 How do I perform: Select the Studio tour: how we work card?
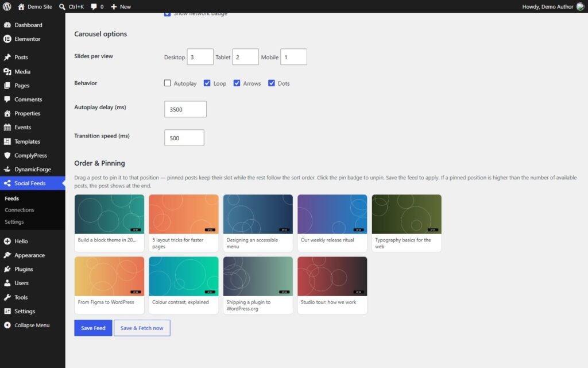pyautogui.click(x=332, y=285)
